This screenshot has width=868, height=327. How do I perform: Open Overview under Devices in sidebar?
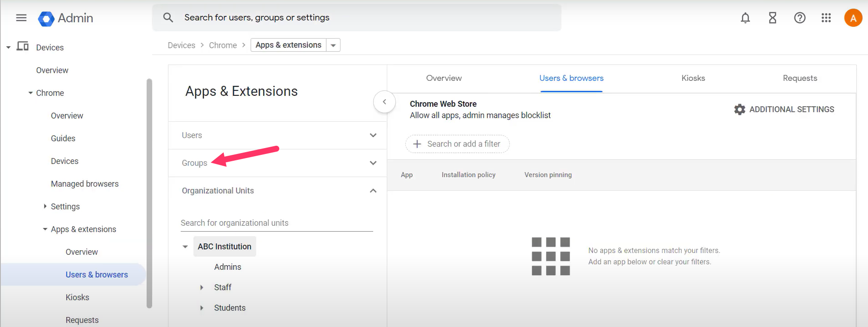pyautogui.click(x=52, y=70)
